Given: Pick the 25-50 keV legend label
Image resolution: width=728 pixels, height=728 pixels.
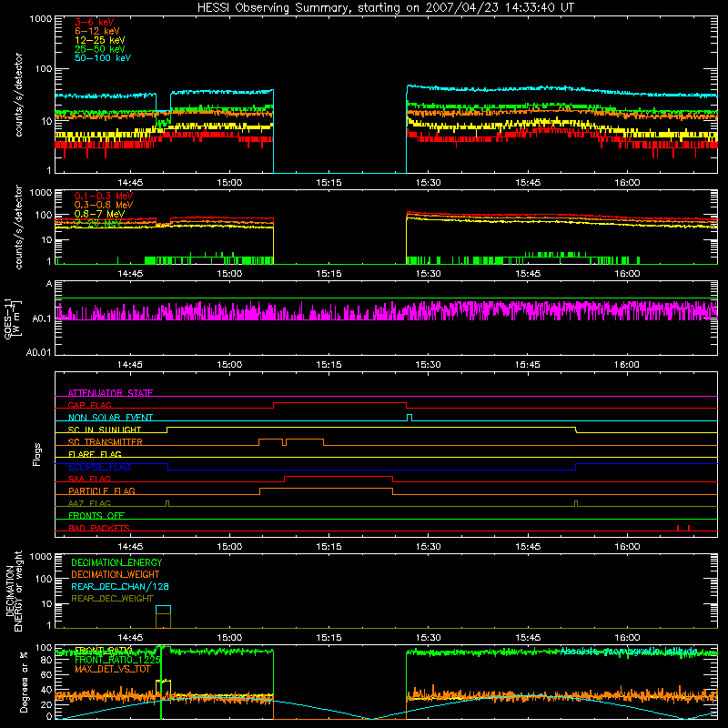Looking at the screenshot, I should coord(100,49).
